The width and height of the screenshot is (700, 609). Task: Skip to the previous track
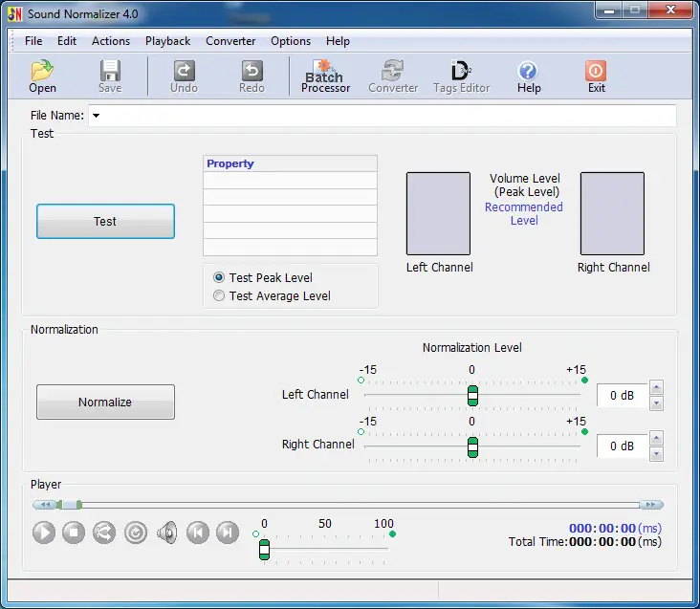(x=198, y=533)
